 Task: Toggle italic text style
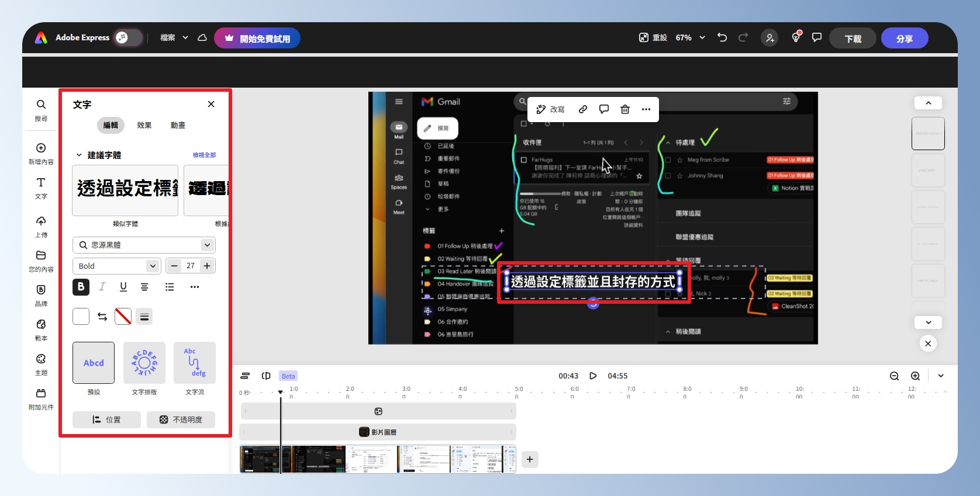point(102,287)
